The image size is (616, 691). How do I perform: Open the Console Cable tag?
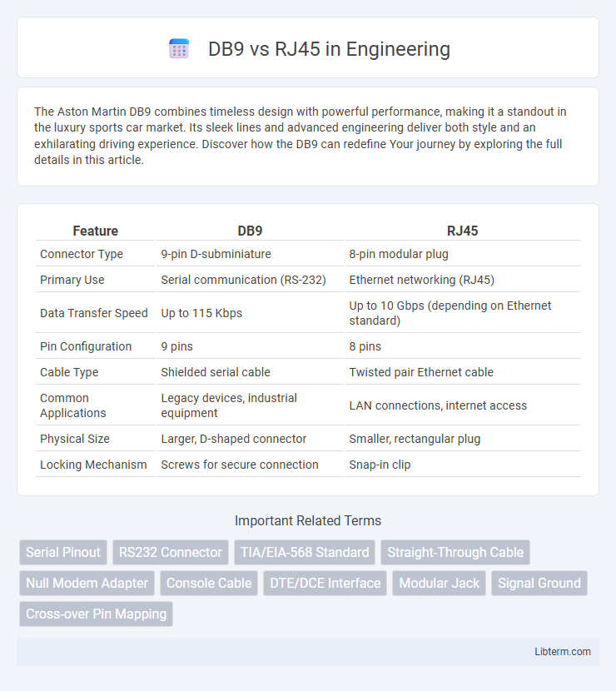209,583
